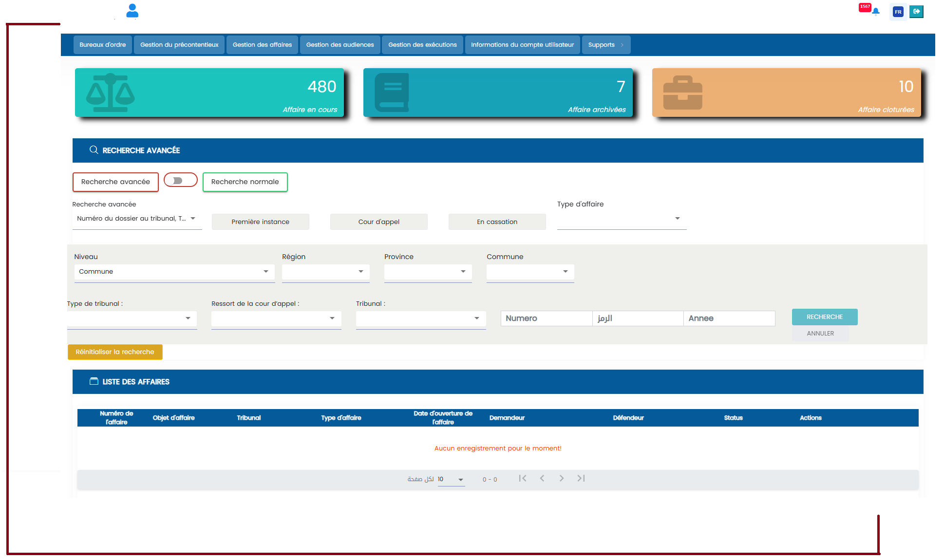Screen dimensions: 944x560
Task: Click the logout icon
Action: [916, 11]
